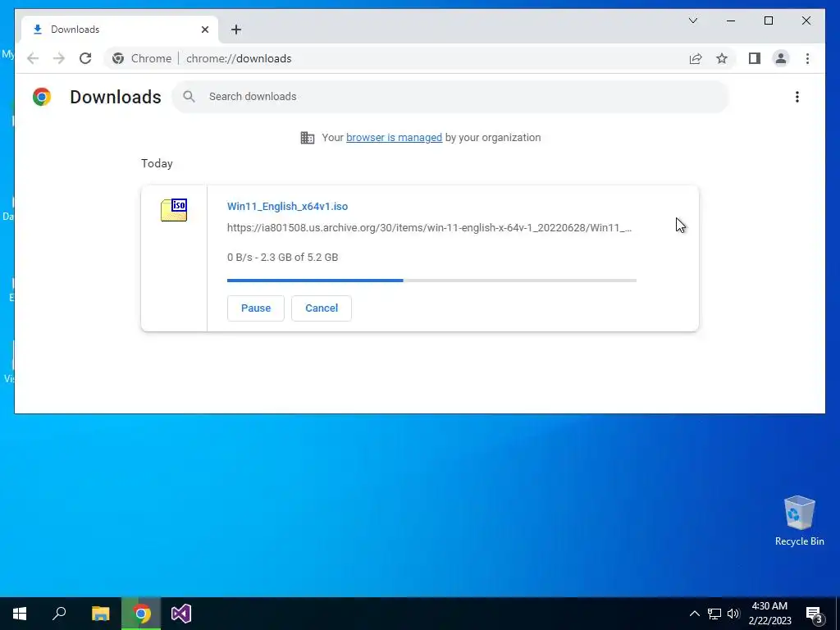
Task: Open Chrome's three-dot customize menu
Action: pyautogui.click(x=807, y=58)
